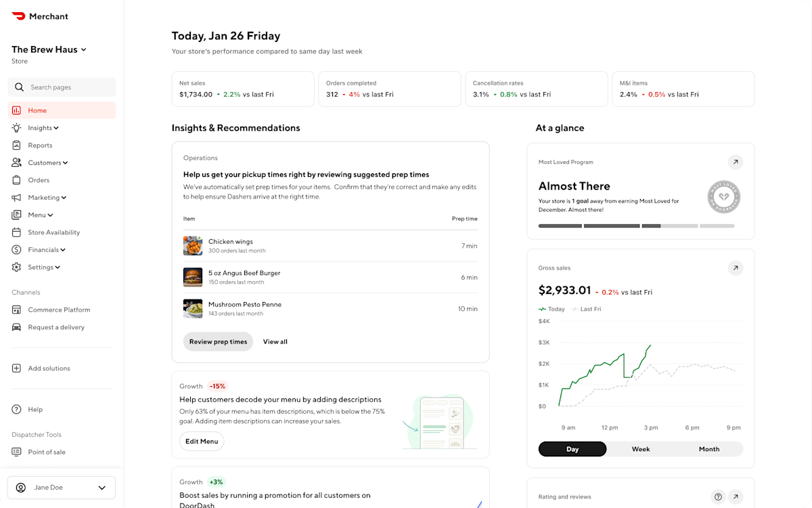Image resolution: width=812 pixels, height=508 pixels.
Task: Click Edit Menu in the Growth card
Action: 202,441
